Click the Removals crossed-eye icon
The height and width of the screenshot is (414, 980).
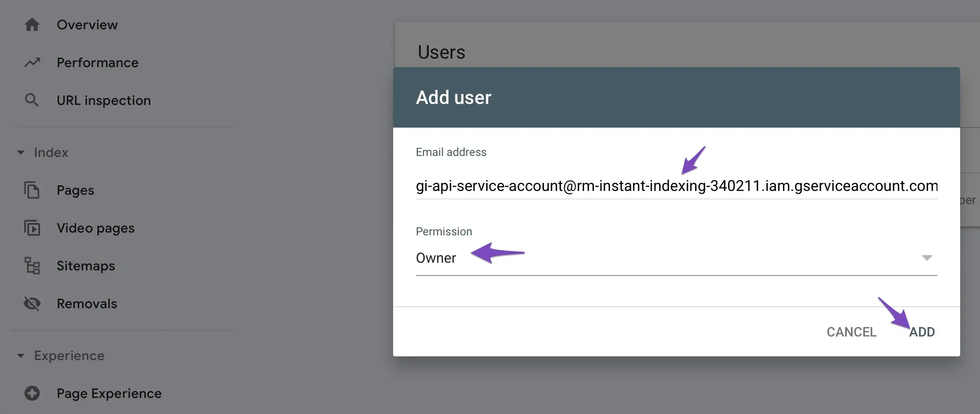point(32,303)
